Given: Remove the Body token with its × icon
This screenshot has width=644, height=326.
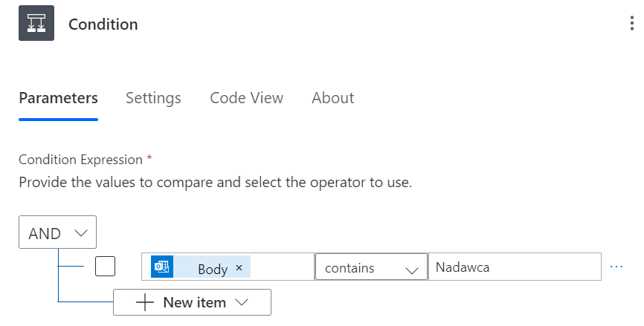Looking at the screenshot, I should click(x=239, y=267).
